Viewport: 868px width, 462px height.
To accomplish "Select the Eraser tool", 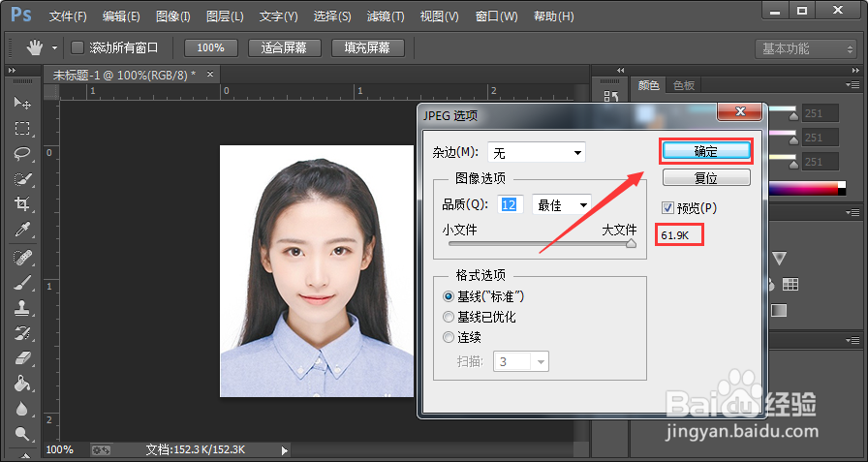I will pos(22,358).
